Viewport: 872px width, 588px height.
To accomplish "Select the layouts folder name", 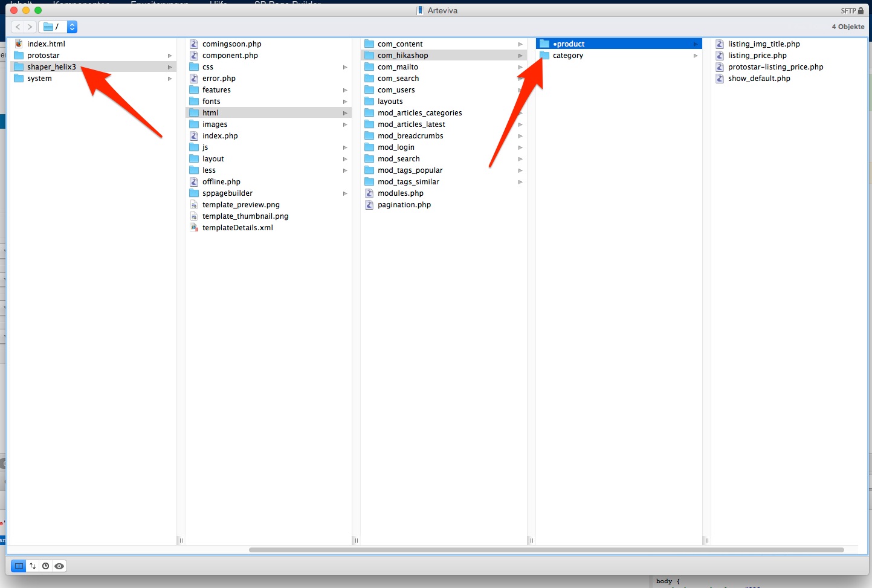I will click(x=390, y=102).
